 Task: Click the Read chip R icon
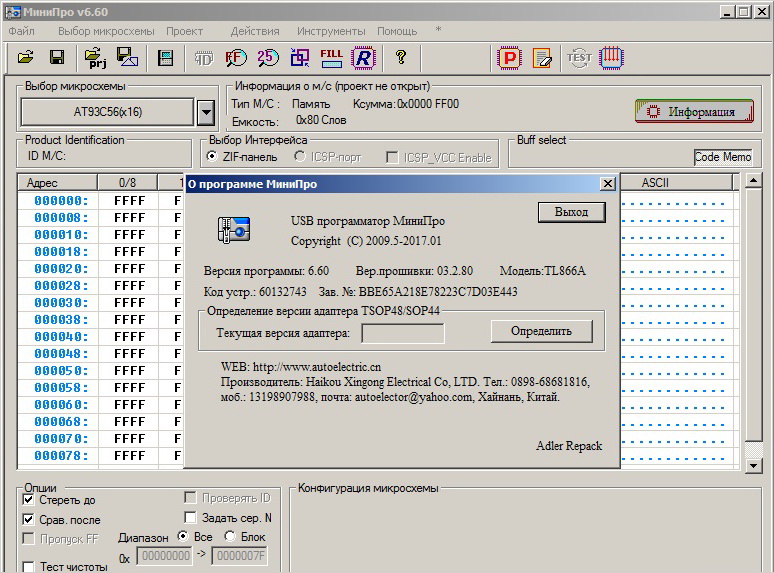[363, 58]
